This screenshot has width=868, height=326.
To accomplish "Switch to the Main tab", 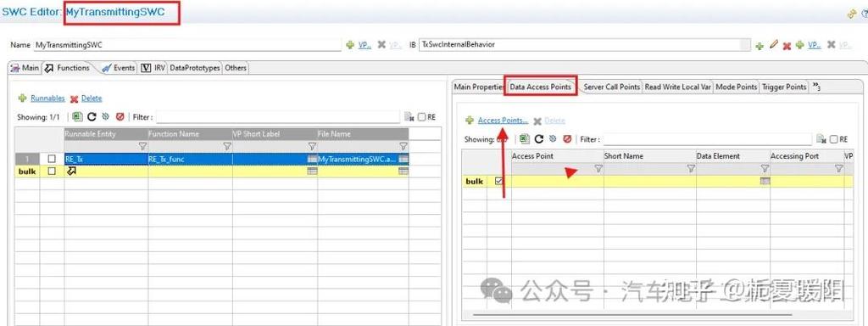I will (x=25, y=68).
